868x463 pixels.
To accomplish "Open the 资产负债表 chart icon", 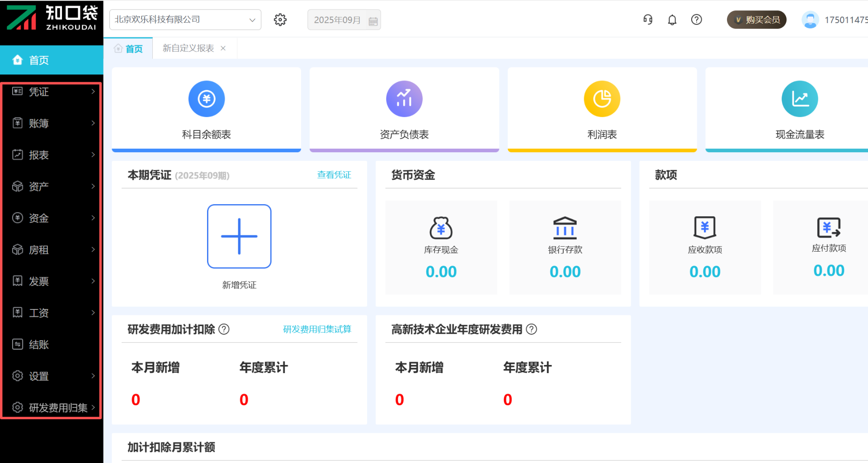I will click(404, 99).
